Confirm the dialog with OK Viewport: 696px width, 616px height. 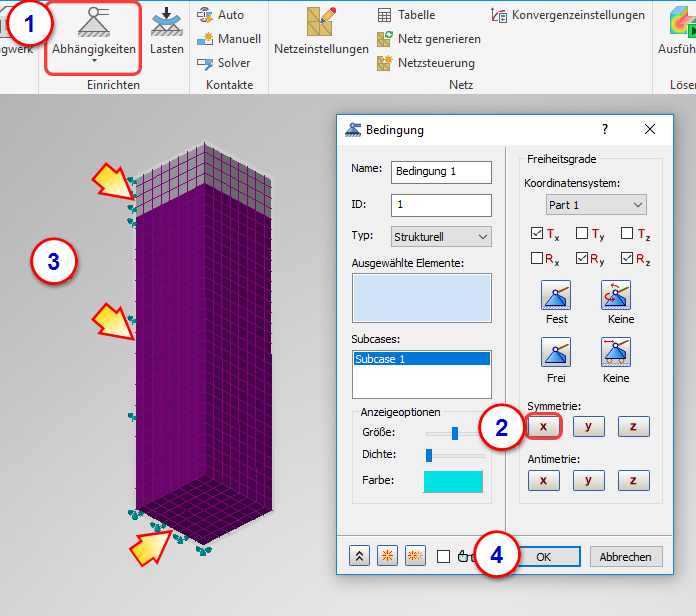point(544,557)
